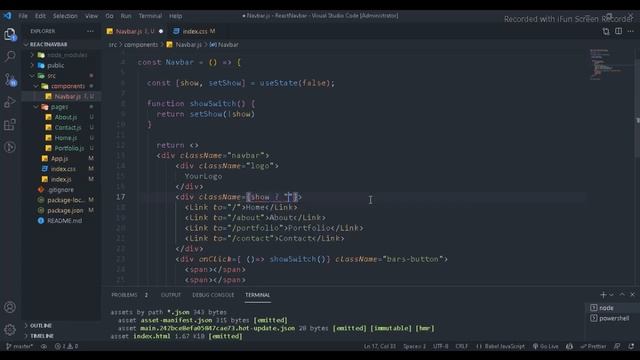Expand the public folder
This screenshot has width=640, height=360.
point(56,65)
